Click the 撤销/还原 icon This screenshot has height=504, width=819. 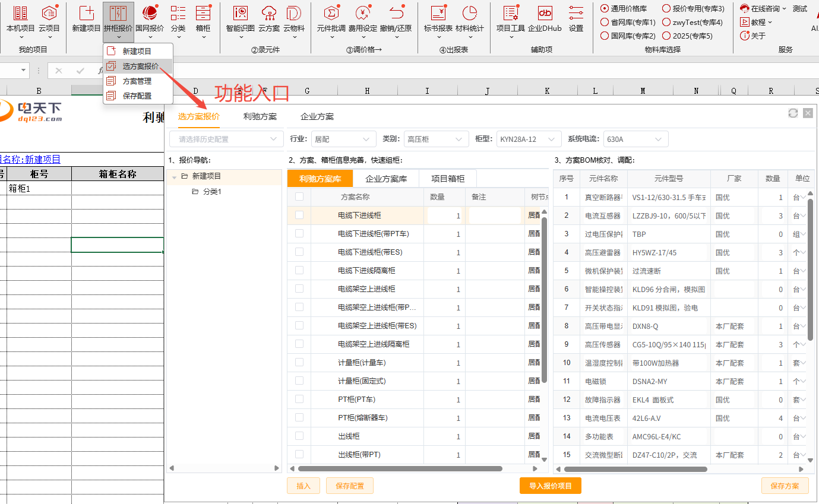click(396, 21)
